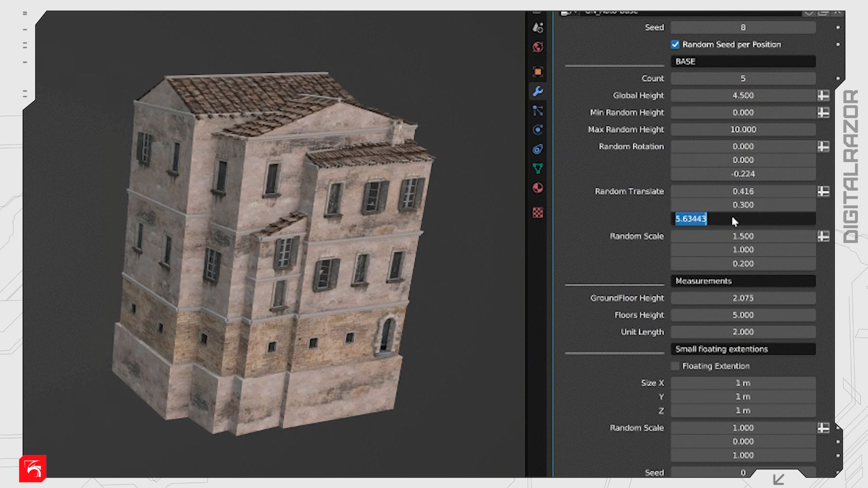Click Random Rotation first value 0.000

tap(743, 146)
